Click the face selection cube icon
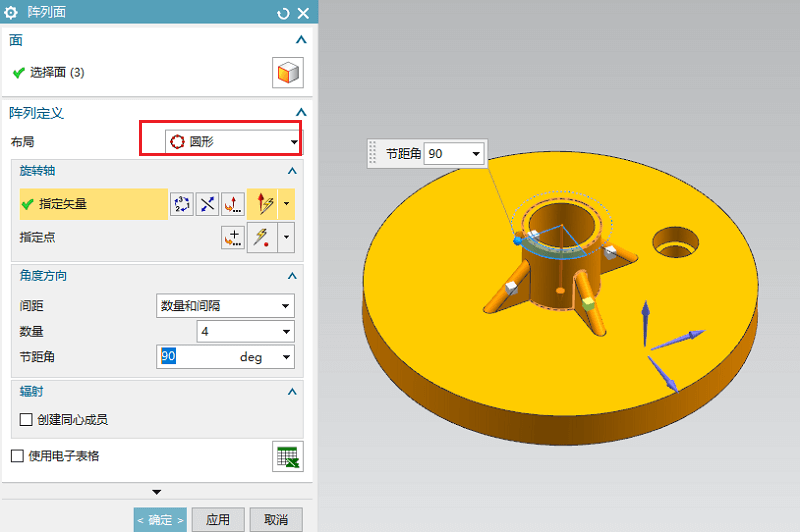This screenshot has height=532, width=800. tap(288, 73)
